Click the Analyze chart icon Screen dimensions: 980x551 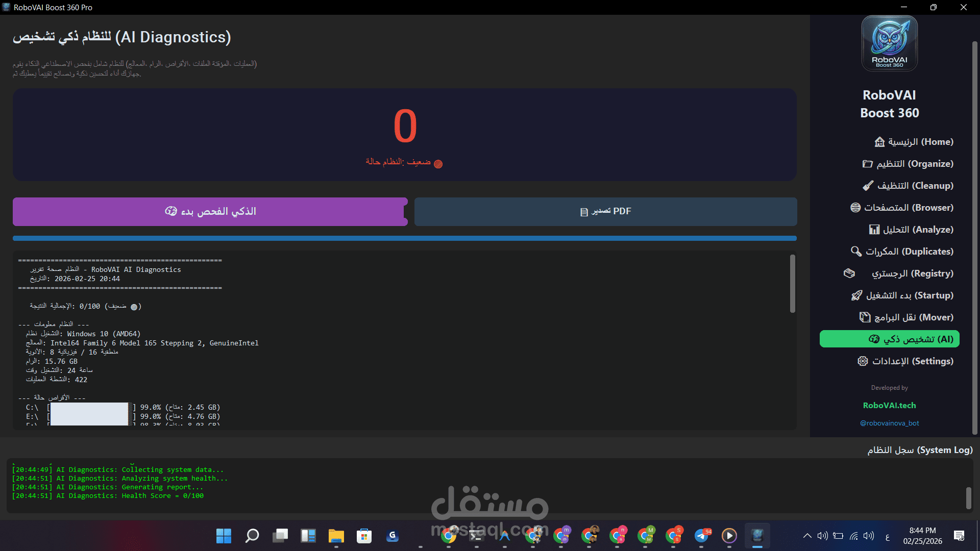click(x=874, y=230)
